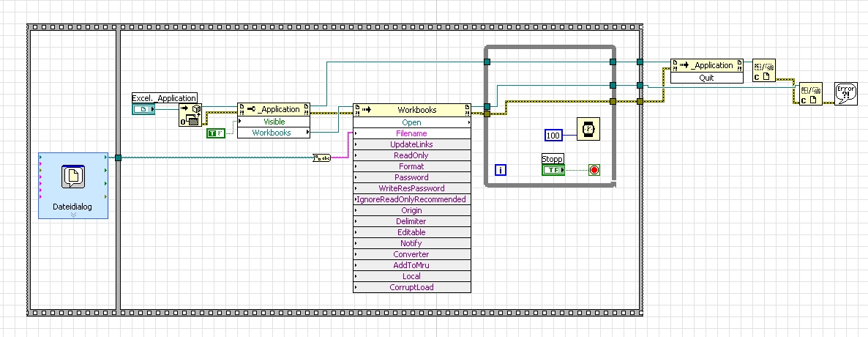The width and height of the screenshot is (868, 337).
Task: Select the second Close Reference node
Action: point(810,94)
